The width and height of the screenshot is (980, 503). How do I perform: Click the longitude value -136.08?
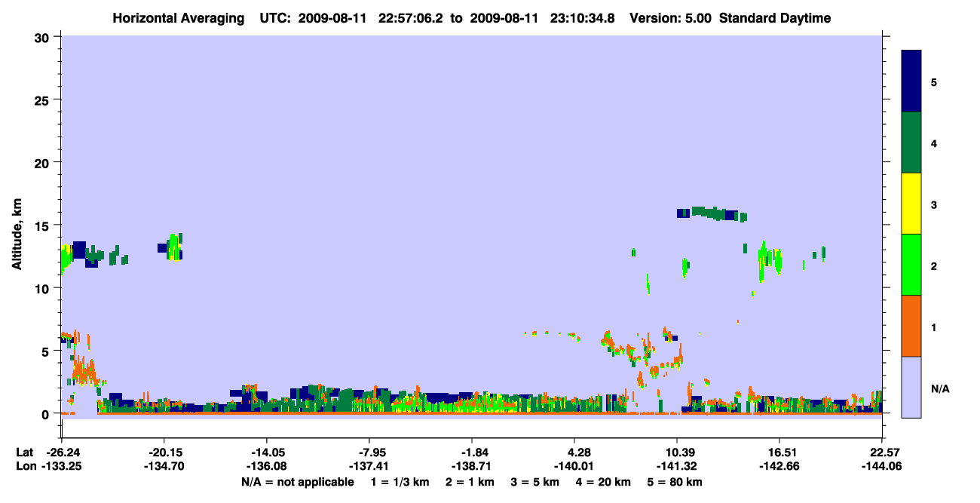tap(268, 466)
